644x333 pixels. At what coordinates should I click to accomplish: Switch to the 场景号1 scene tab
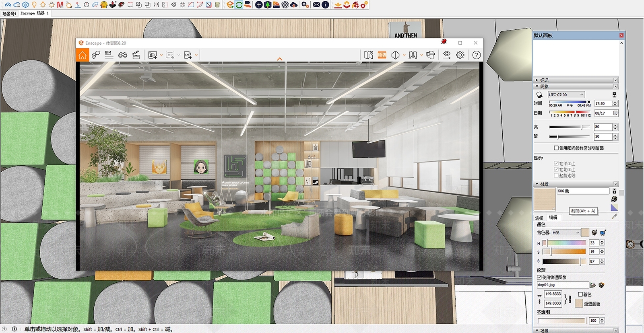[9, 13]
